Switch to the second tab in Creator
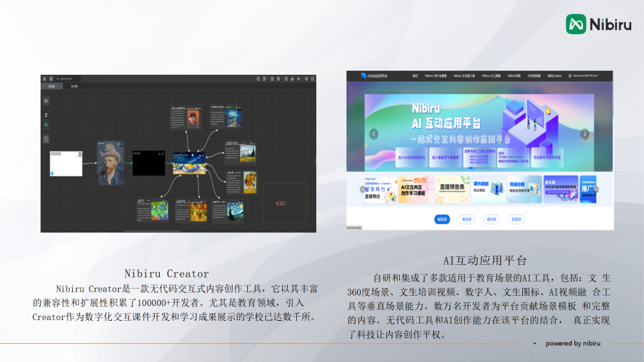This screenshot has width=644, height=362. tap(74, 86)
